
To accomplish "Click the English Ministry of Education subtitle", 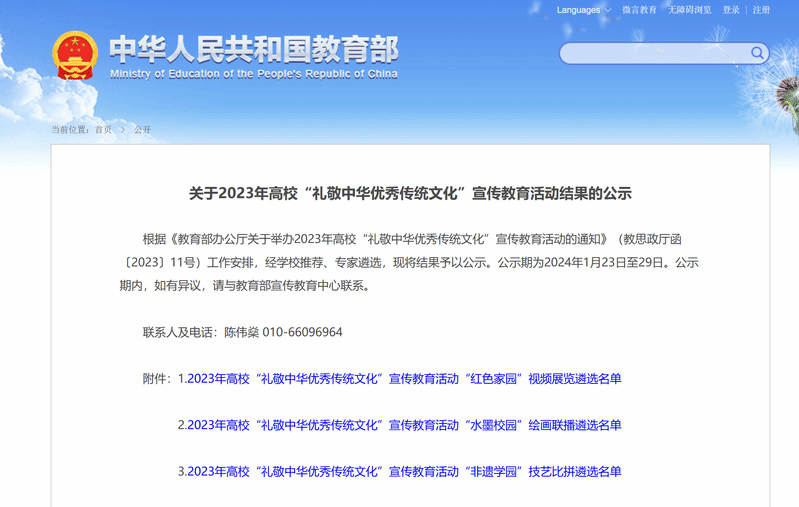I will coord(253,74).
